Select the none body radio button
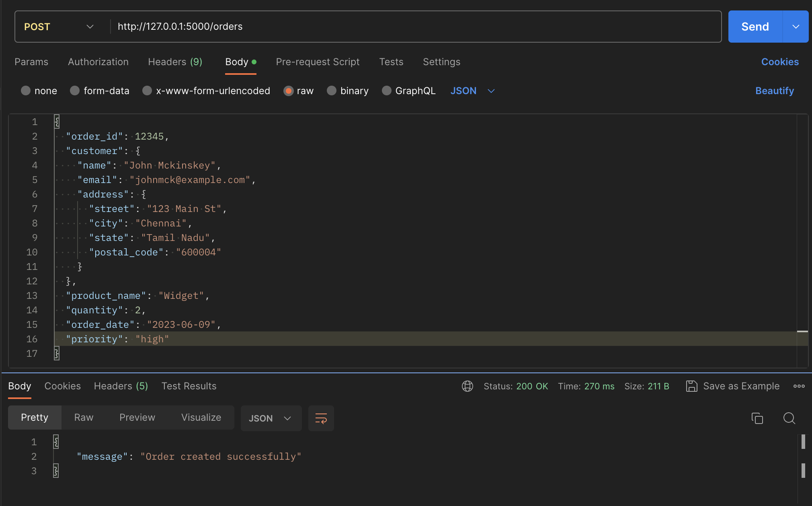 26,91
